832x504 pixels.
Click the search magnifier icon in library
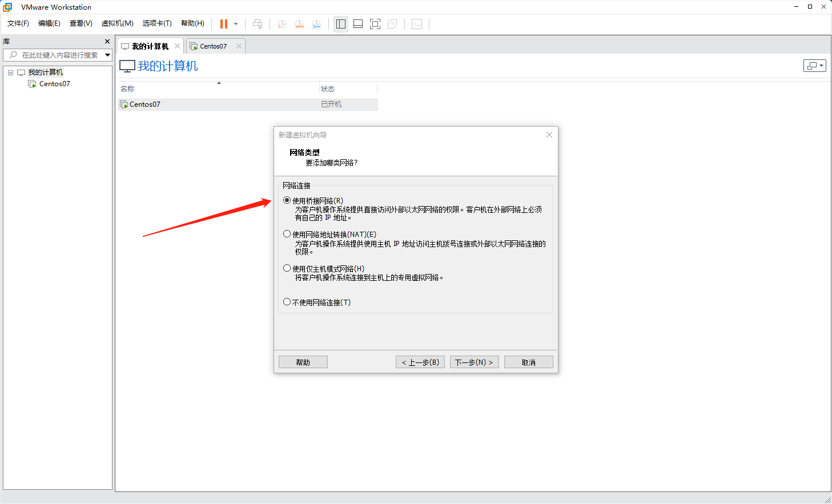coord(13,55)
